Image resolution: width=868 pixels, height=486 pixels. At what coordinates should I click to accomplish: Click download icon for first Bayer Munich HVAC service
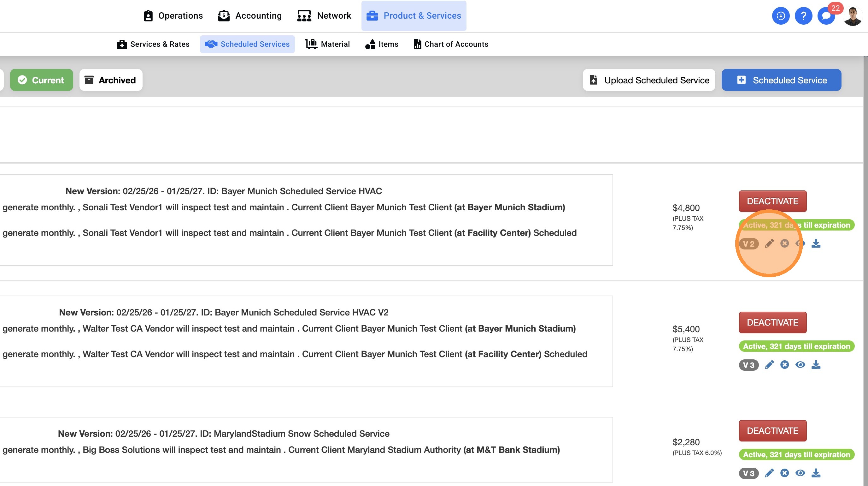pos(815,243)
